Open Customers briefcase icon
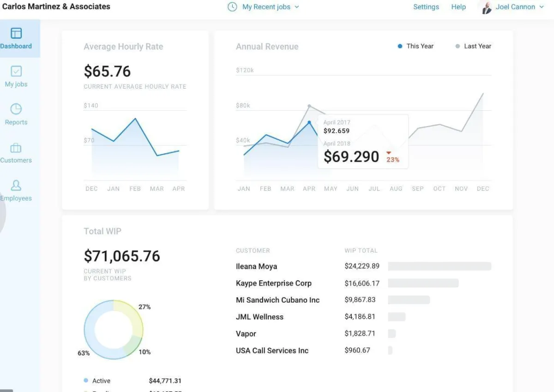The height and width of the screenshot is (392, 554). (16, 148)
